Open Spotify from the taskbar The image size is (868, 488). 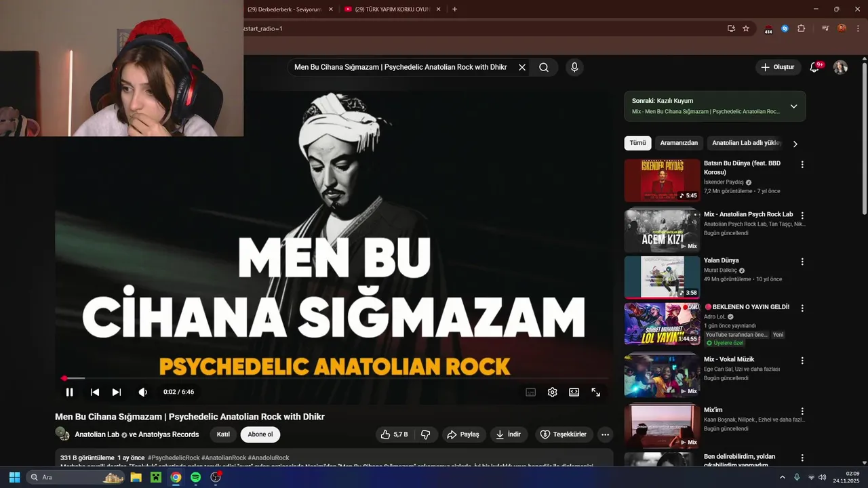(195, 477)
